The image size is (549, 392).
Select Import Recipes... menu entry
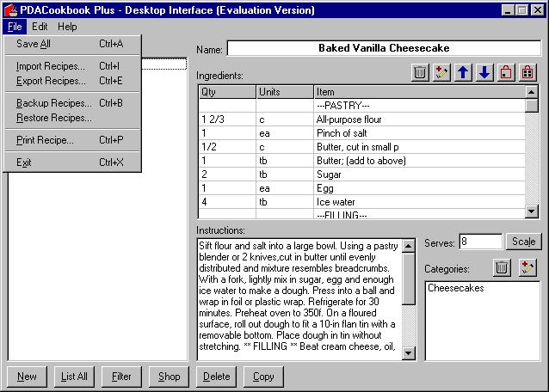coord(72,66)
